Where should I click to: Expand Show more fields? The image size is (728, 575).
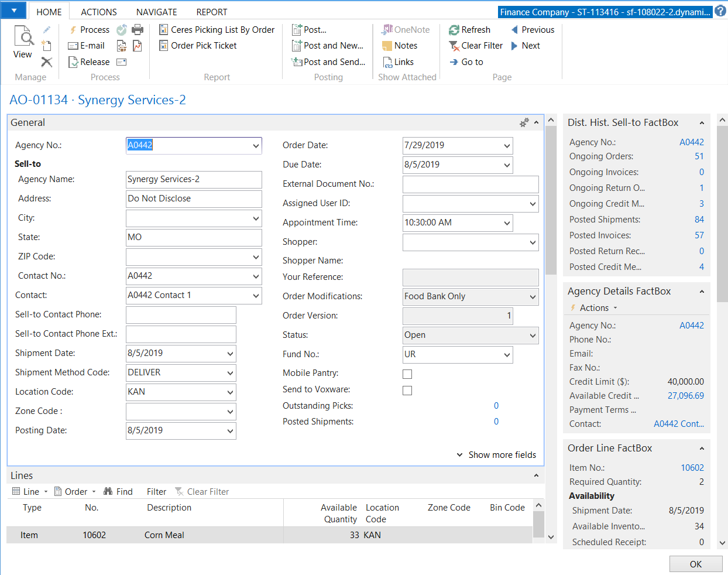[x=496, y=455]
